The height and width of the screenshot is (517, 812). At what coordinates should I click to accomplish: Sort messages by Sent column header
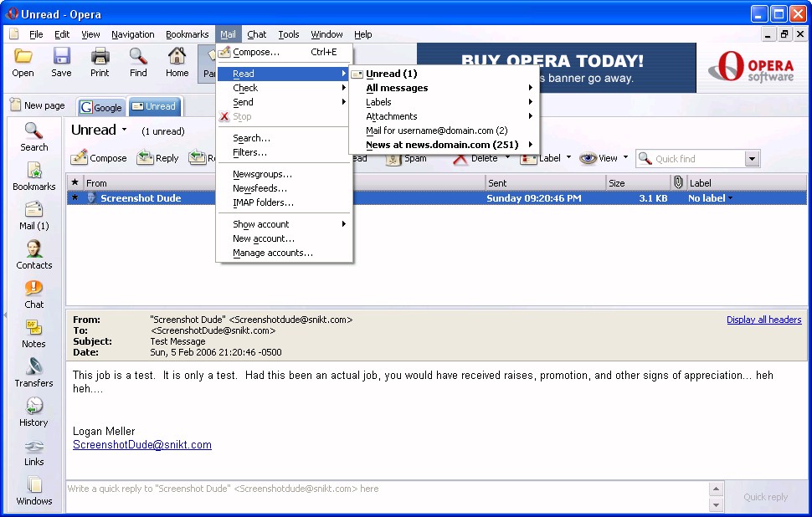click(545, 182)
